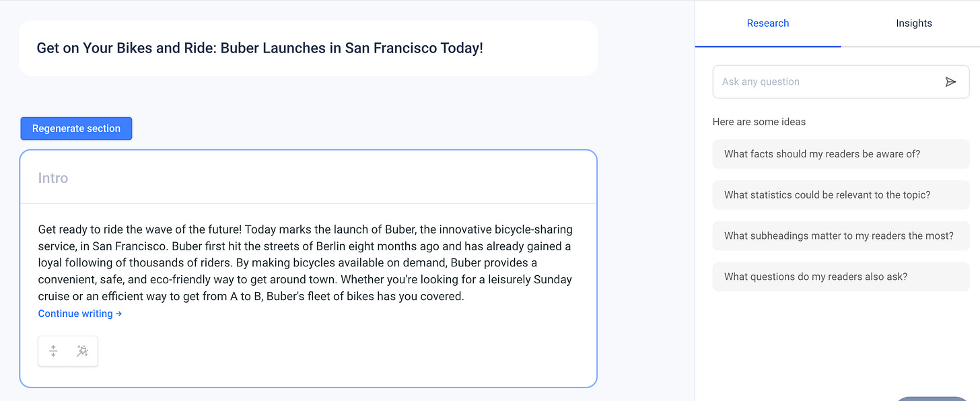Click the 'Regenerate section' button

pyautogui.click(x=76, y=129)
